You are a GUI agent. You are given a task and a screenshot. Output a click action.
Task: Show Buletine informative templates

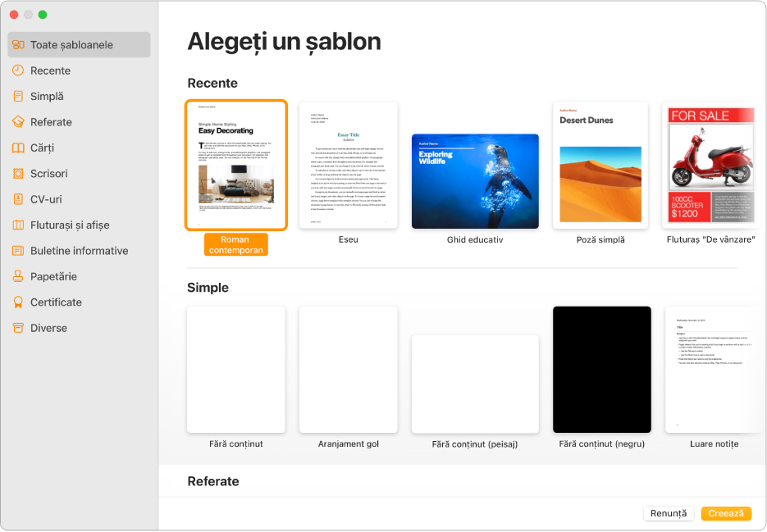pos(80,251)
